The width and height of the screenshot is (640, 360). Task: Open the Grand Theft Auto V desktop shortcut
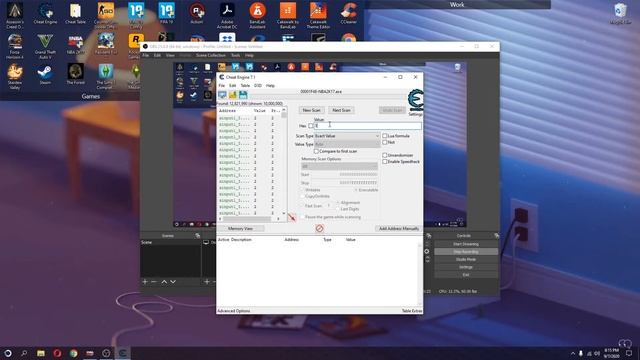click(45, 46)
